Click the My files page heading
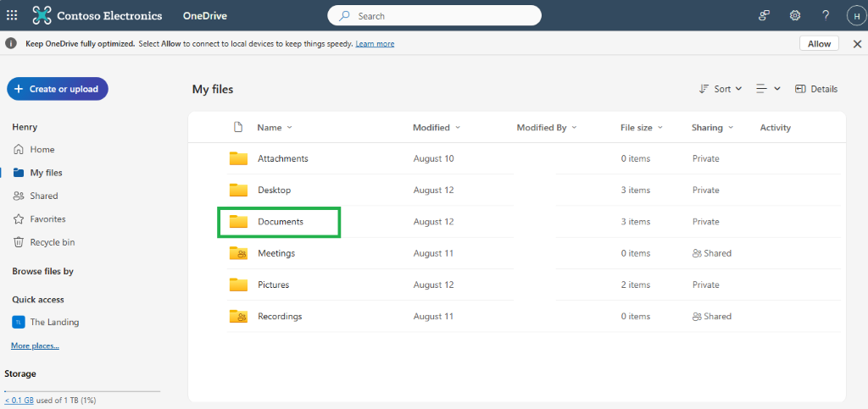Viewport: 868px width, 409px height. click(213, 89)
